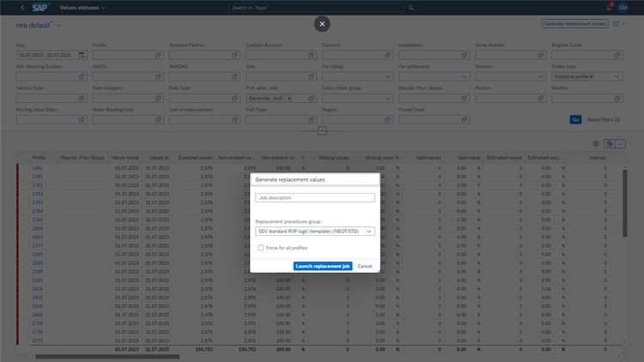Click the Estimated values column header

(x=504, y=158)
